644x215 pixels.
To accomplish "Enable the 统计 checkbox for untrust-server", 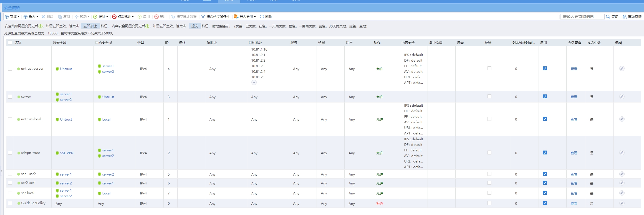I will click(x=489, y=68).
